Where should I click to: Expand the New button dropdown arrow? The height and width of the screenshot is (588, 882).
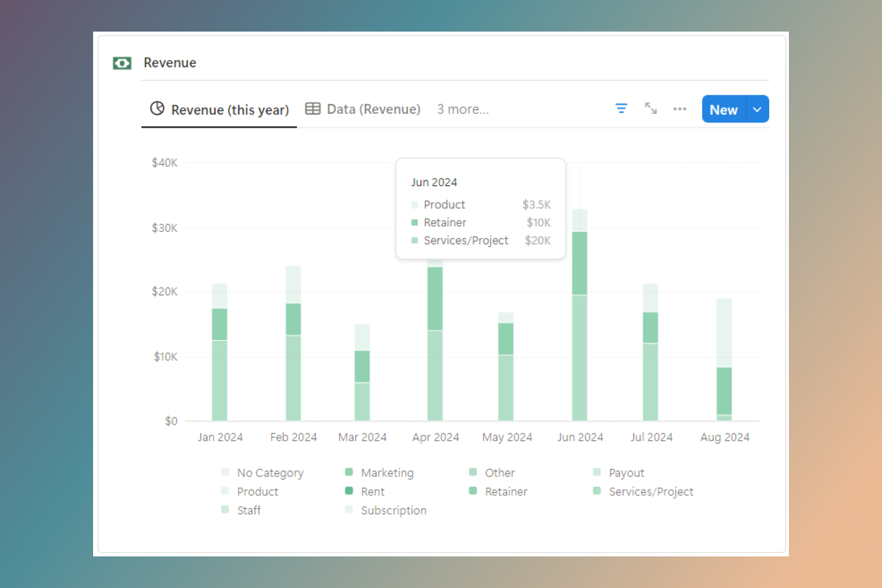click(x=757, y=109)
